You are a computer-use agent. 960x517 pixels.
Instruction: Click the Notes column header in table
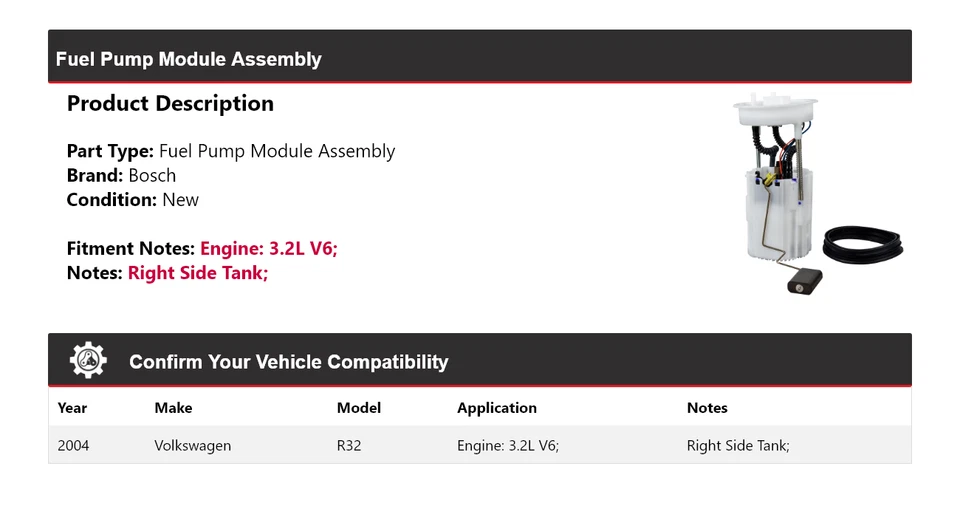(x=707, y=408)
